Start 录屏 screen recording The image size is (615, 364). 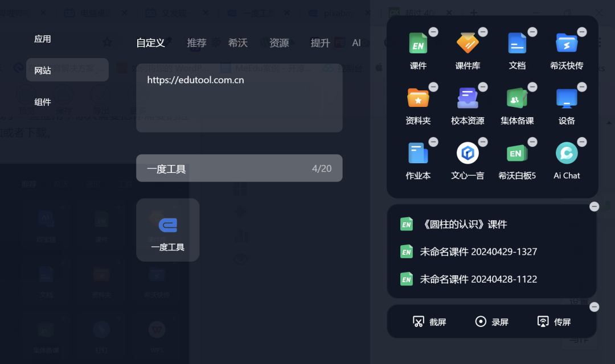[x=492, y=322]
